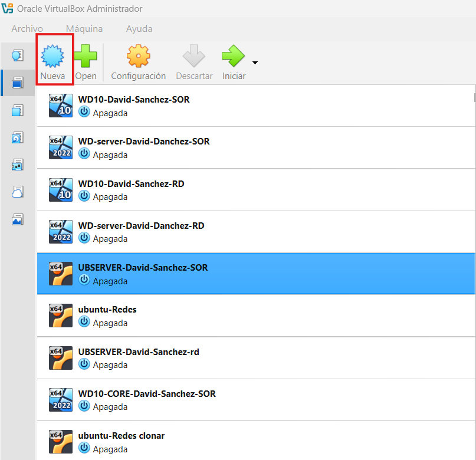Click the WD-server-David-Danchez-RD OS thumbnail icon
476x460 pixels.
pos(61,232)
